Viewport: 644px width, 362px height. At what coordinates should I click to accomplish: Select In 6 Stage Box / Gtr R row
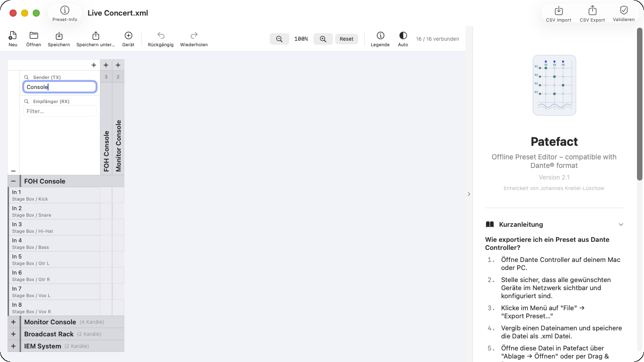click(54, 276)
